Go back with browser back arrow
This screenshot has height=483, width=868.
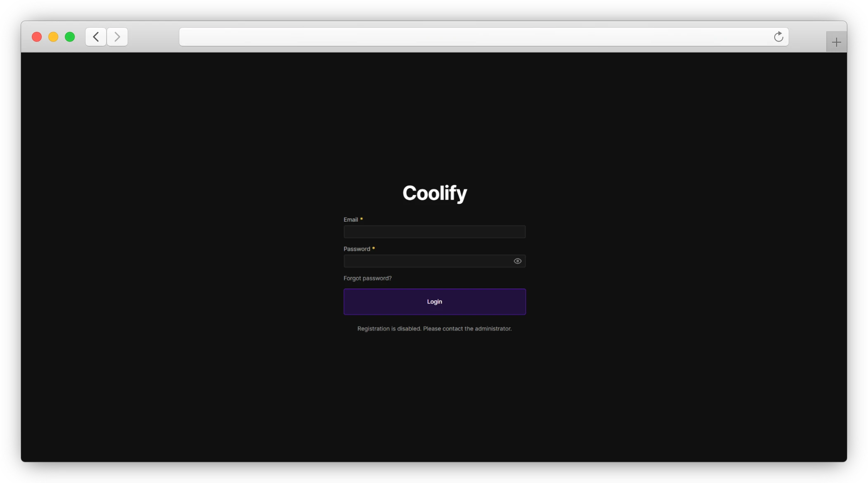click(x=96, y=37)
